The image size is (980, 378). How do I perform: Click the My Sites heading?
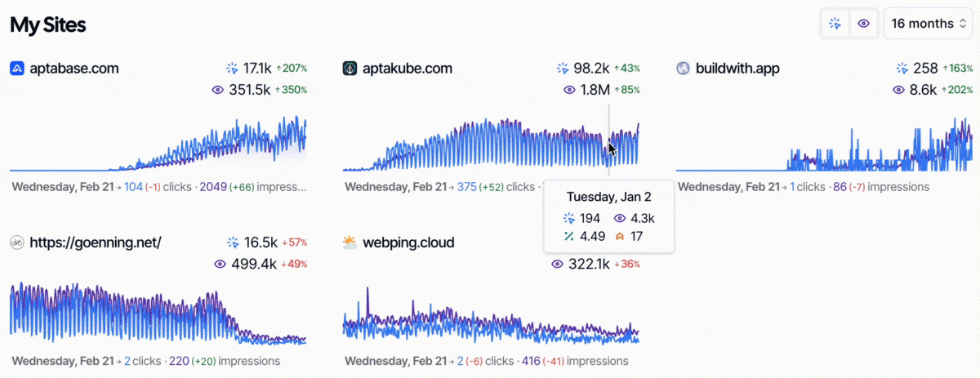point(48,24)
